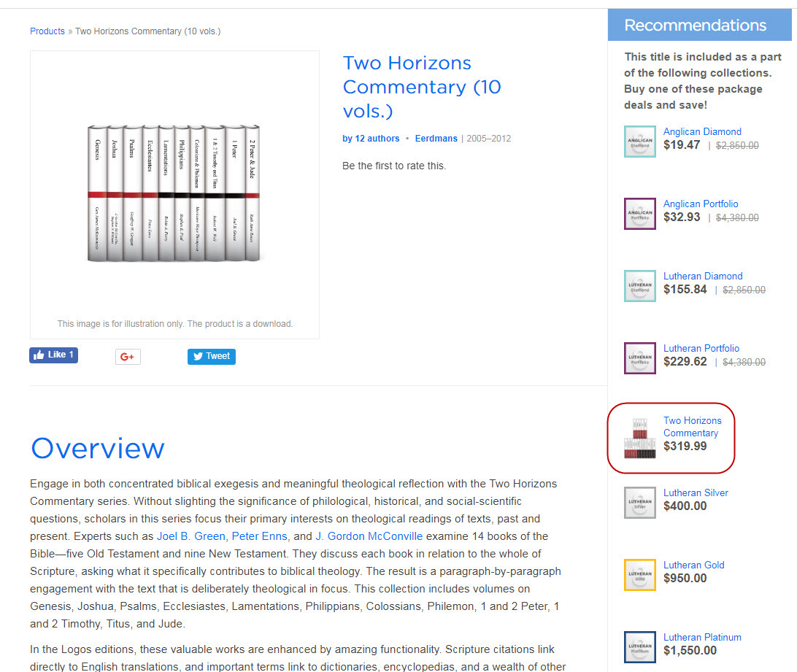Click the Two Horizons Commentary title heading
The image size is (797, 672).
tap(422, 87)
